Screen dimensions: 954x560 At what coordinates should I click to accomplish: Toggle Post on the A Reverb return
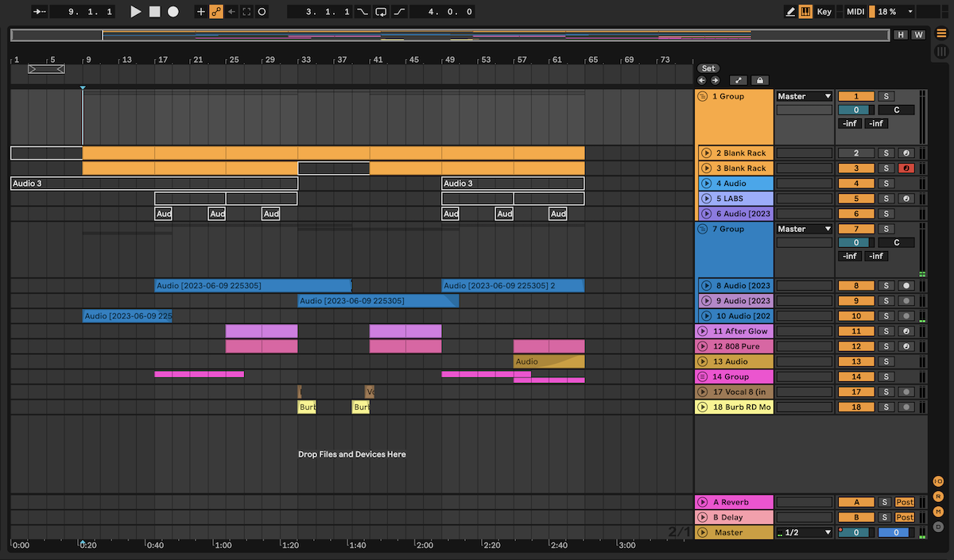(905, 502)
